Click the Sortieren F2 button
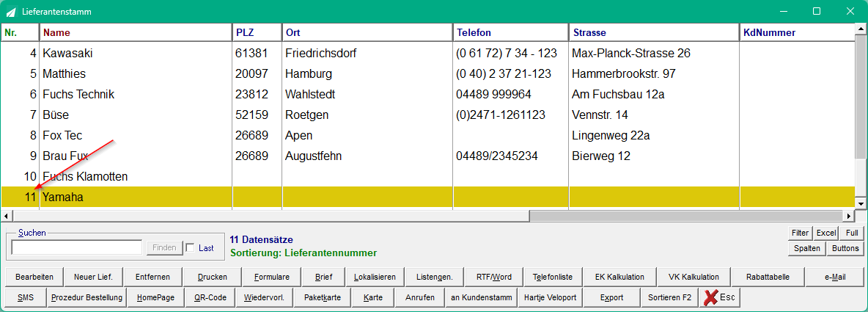The height and width of the screenshot is (312, 868). click(669, 297)
